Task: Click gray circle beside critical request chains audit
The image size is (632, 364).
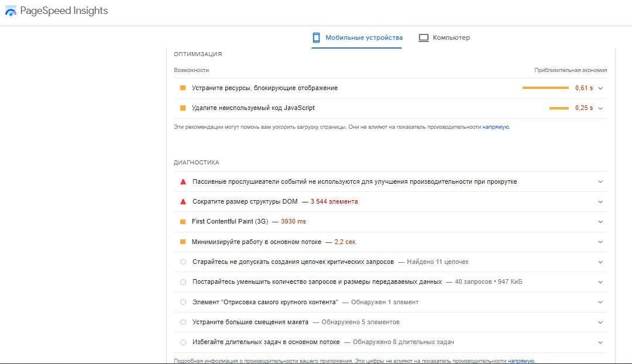Action: 183,262
